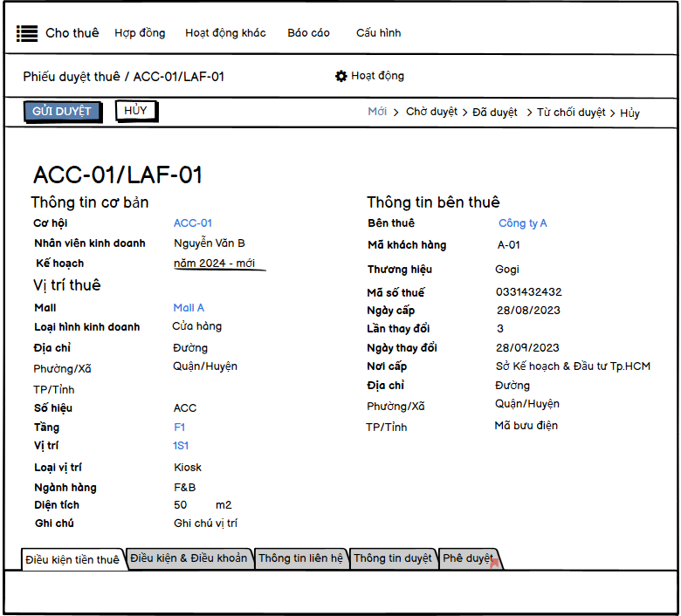Open the Cấu hình menu
Screen dimensions: 681x616
tap(378, 33)
